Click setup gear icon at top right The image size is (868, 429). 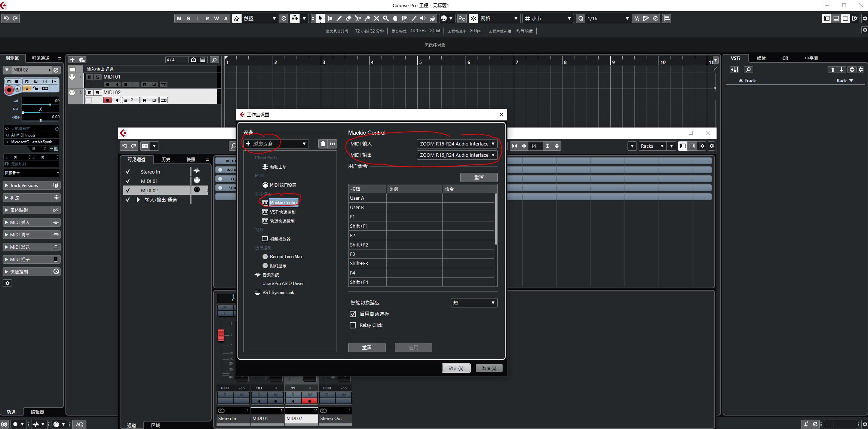[x=864, y=18]
